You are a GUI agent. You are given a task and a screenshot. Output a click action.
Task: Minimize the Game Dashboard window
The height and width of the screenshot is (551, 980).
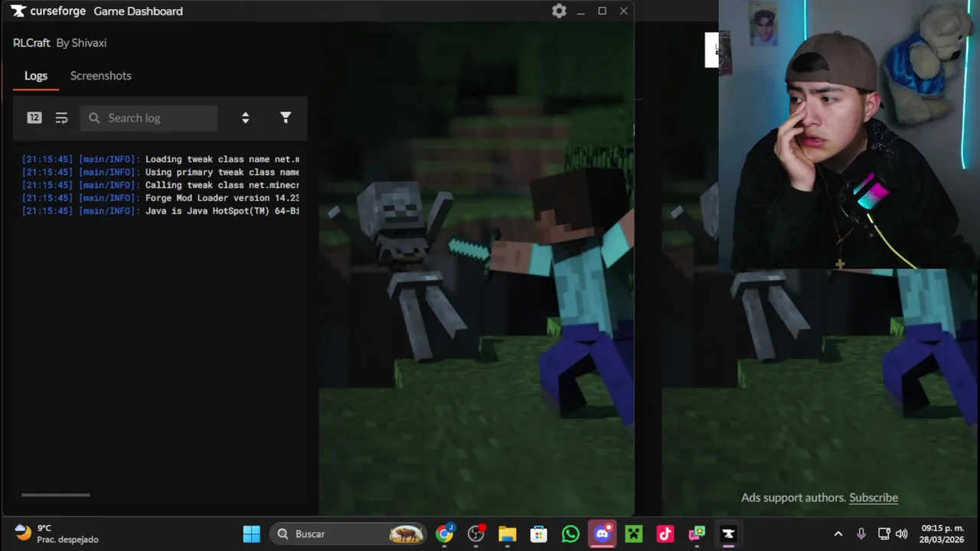pos(581,11)
